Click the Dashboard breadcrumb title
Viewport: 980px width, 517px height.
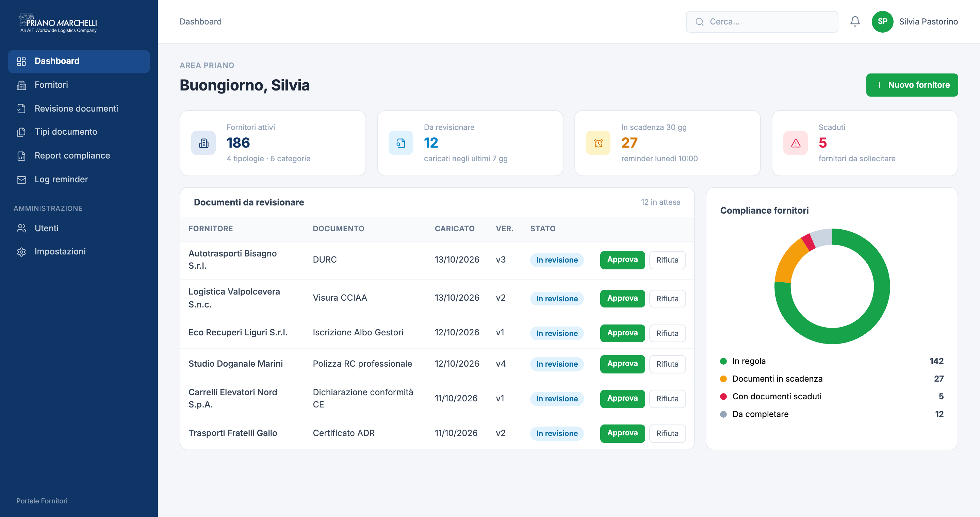200,22
